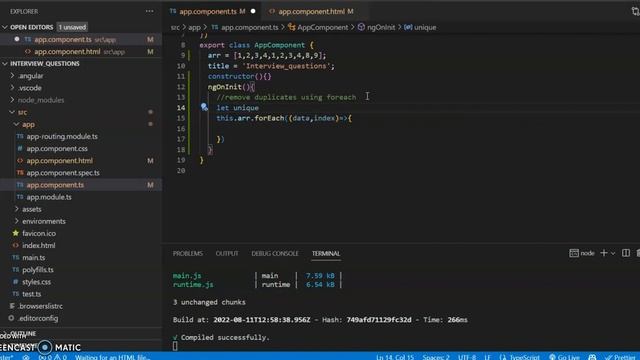The height and width of the screenshot is (360, 640).
Task: Select app.component.ts under Open Editors
Action: click(63, 40)
